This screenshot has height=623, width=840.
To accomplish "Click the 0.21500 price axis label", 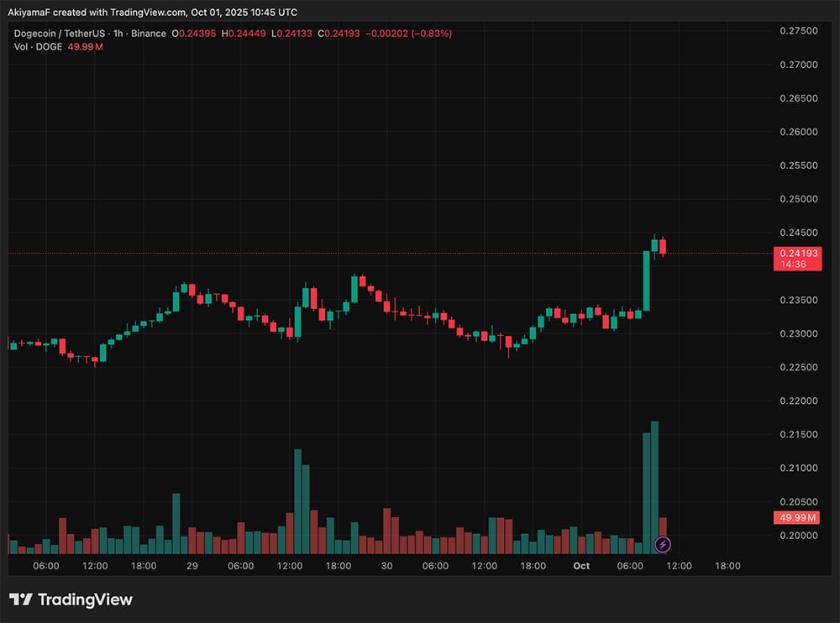I will (x=799, y=434).
